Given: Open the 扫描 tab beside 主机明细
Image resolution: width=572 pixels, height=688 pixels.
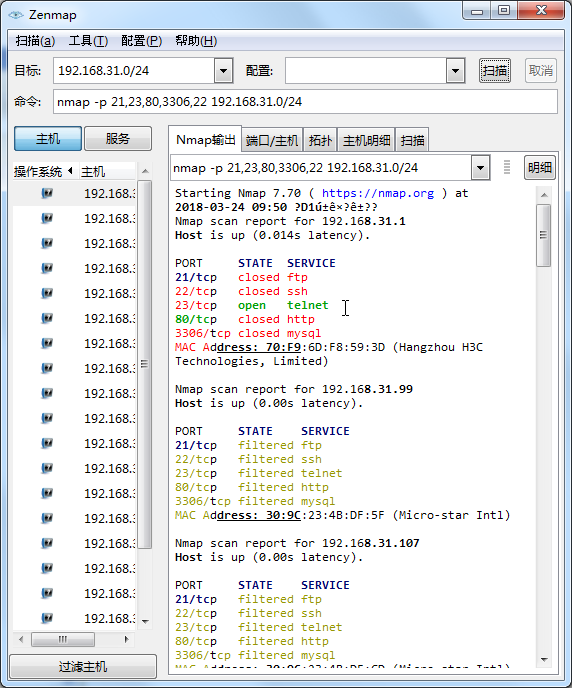Looking at the screenshot, I should click(x=412, y=140).
